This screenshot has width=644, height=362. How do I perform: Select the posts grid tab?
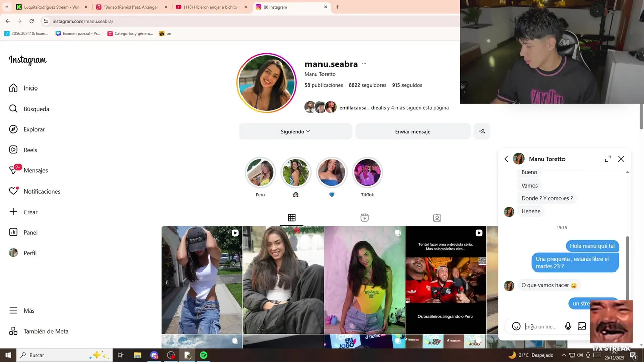(292, 218)
